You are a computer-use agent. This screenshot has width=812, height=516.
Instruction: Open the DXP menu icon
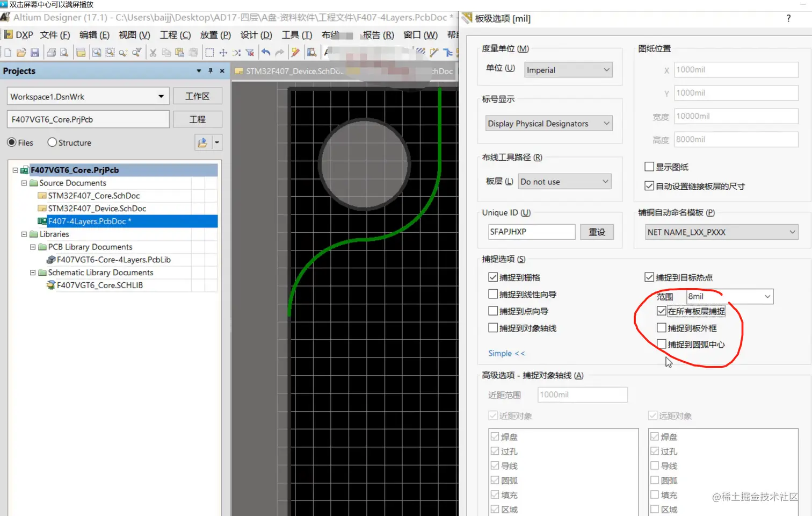[9, 35]
